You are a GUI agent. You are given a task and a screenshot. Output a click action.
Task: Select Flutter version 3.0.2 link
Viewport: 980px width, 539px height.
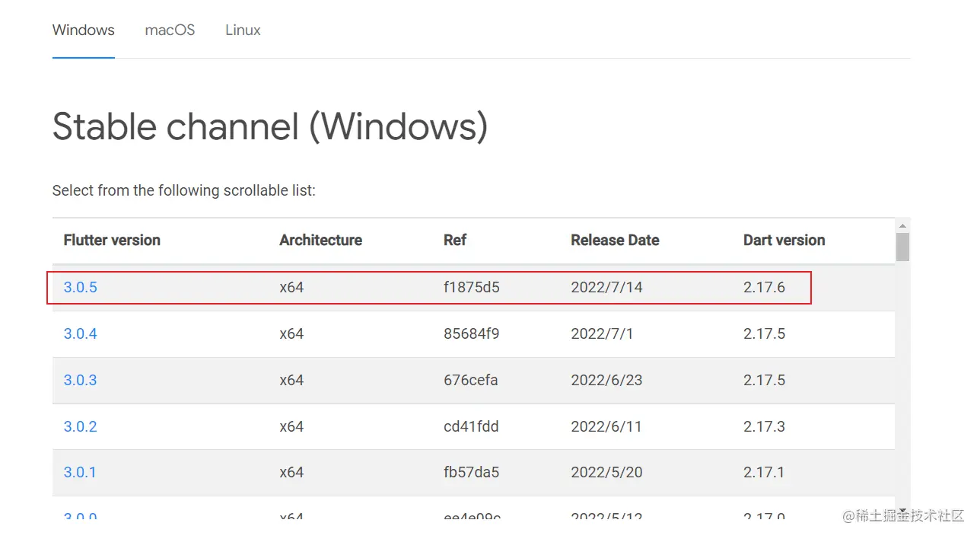click(81, 426)
